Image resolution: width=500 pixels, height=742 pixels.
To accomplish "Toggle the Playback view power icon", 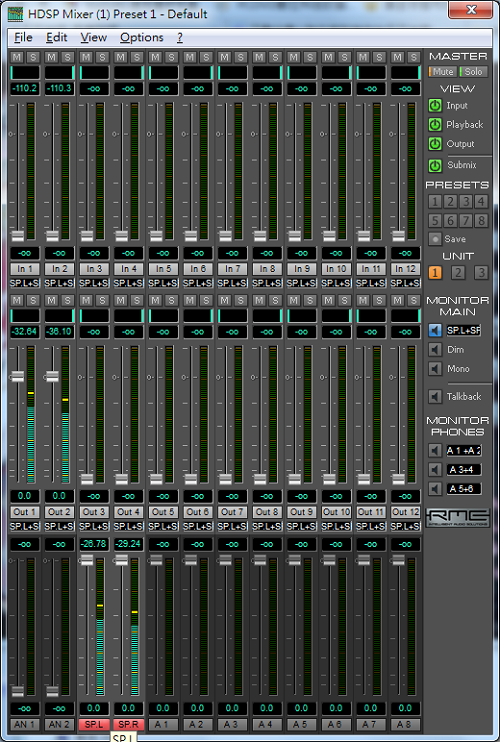I will 435,124.
